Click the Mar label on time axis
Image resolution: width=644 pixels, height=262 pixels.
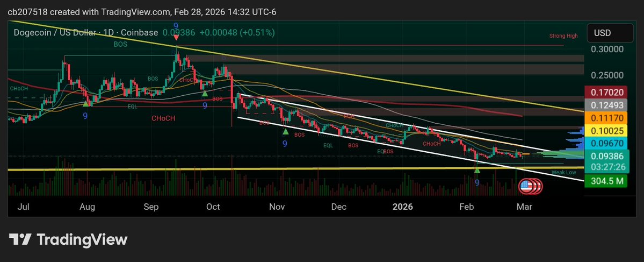[x=524, y=207]
